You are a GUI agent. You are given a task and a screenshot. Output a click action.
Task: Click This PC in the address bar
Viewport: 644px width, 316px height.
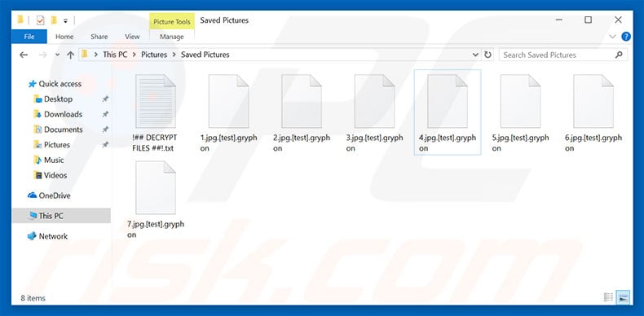(115, 55)
